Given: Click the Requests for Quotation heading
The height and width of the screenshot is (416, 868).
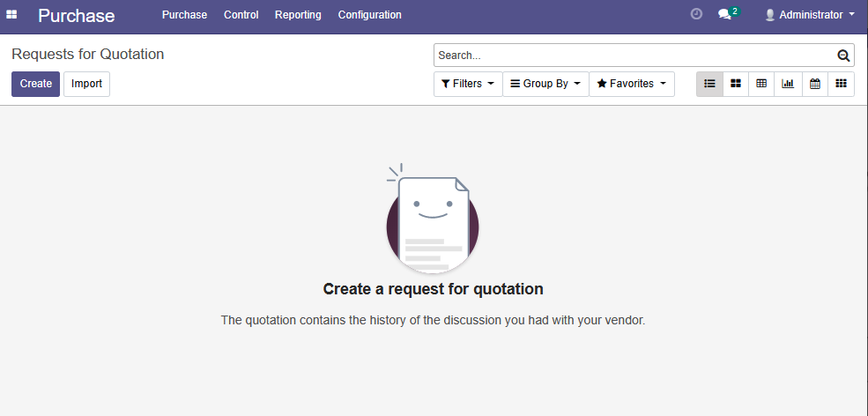Looking at the screenshot, I should (87, 55).
